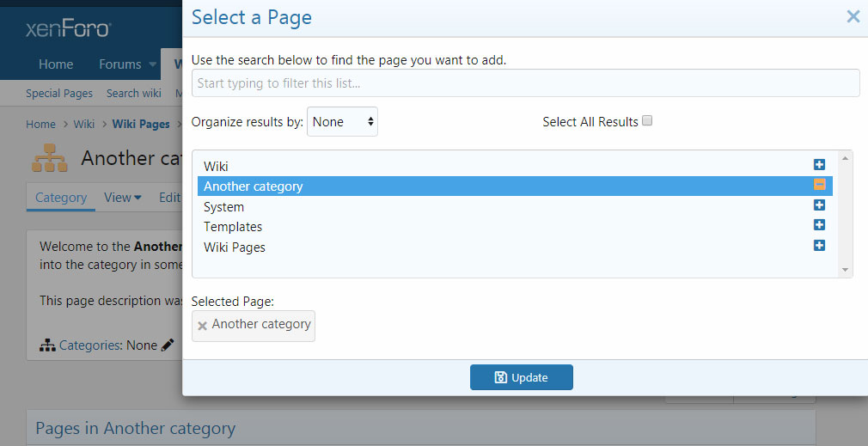The width and height of the screenshot is (868, 446).
Task: Remove Another category using its x icon
Action: (x=202, y=326)
